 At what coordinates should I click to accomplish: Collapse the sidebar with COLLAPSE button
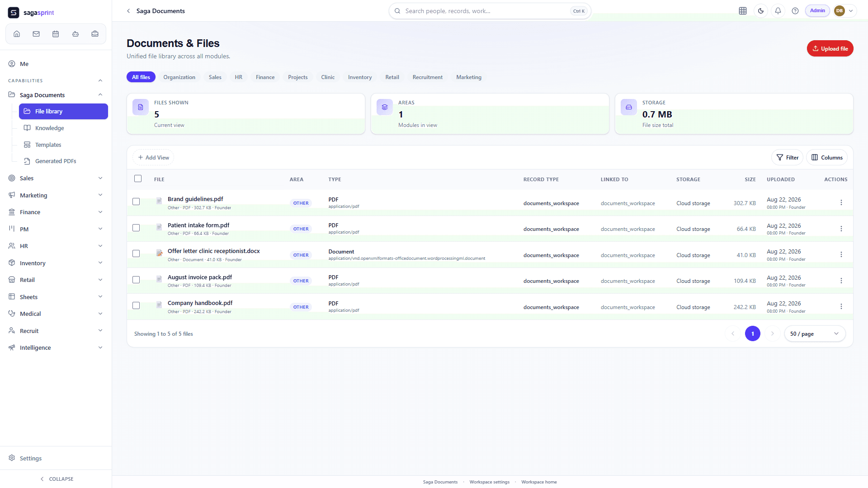(x=56, y=479)
